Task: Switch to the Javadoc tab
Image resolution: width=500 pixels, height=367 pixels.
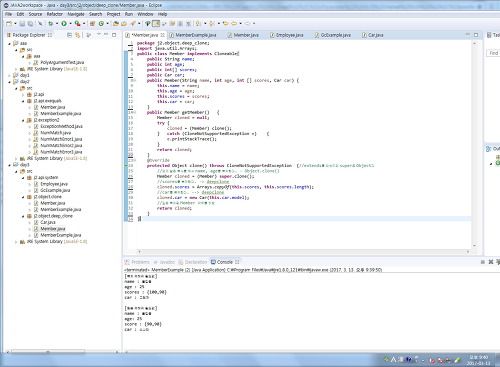Action: (x=164, y=262)
